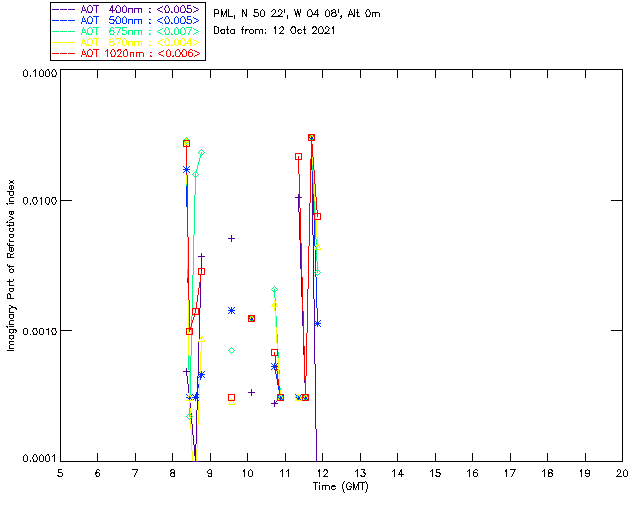Select the AOT 675nm legend entry
640x512 pixels.
click(x=127, y=31)
